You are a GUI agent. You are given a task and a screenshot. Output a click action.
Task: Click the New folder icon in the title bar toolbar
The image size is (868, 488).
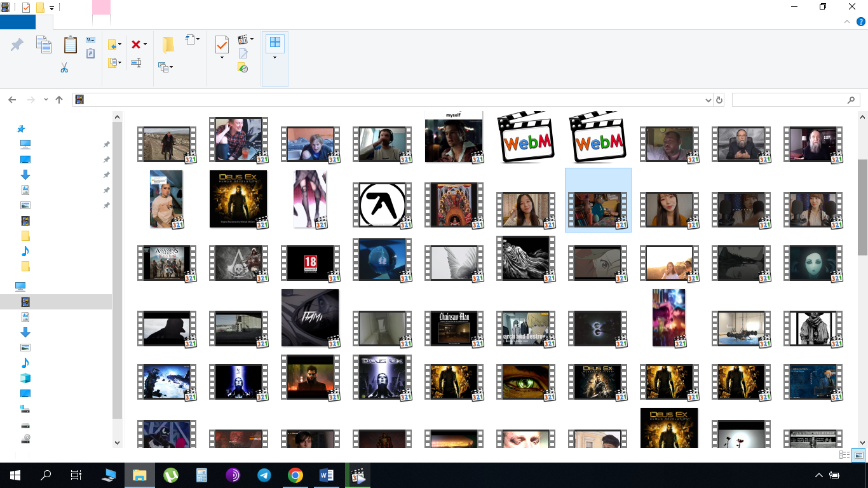point(40,8)
